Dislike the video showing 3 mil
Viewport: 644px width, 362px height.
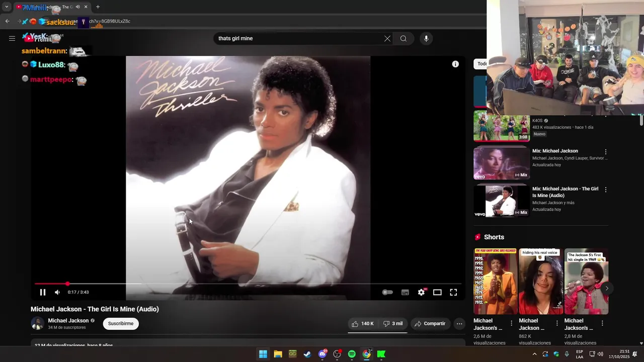point(393,324)
